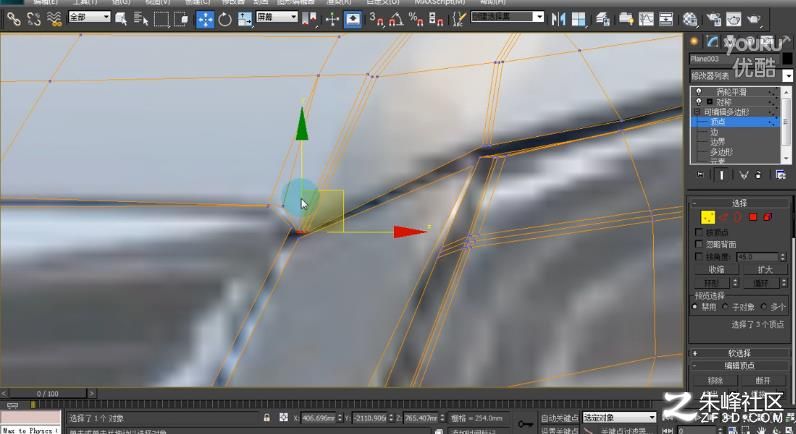Open the selection filter dropdown showing 全部
Image resolution: width=796 pixels, height=434 pixels.
tap(89, 17)
